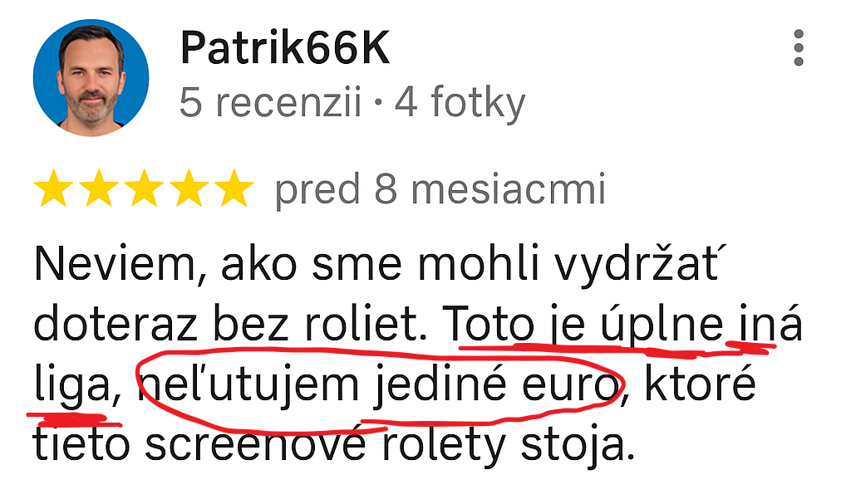Click Patrik66K's round profile photo

click(x=91, y=77)
